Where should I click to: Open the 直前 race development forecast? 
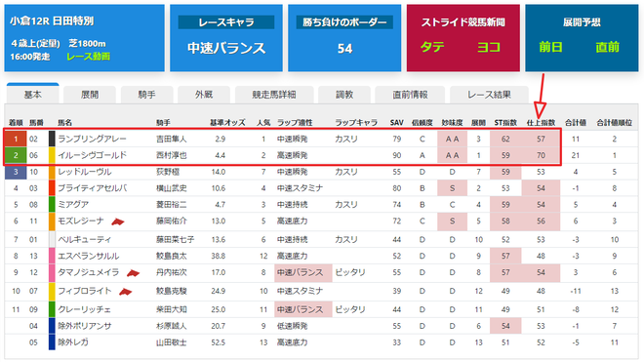(x=607, y=47)
